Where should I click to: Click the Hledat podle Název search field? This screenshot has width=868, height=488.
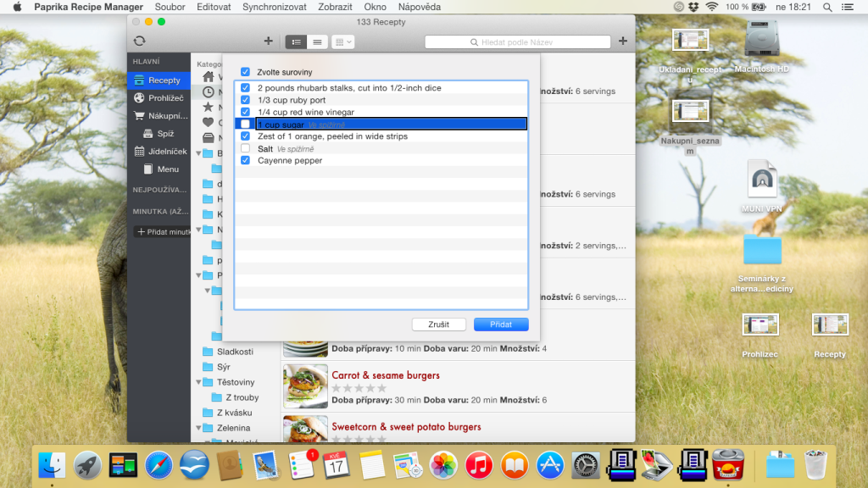(x=518, y=42)
